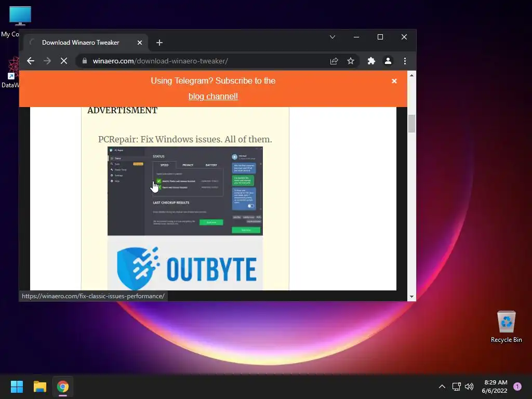Open the Windows Start menu

[x=17, y=387]
